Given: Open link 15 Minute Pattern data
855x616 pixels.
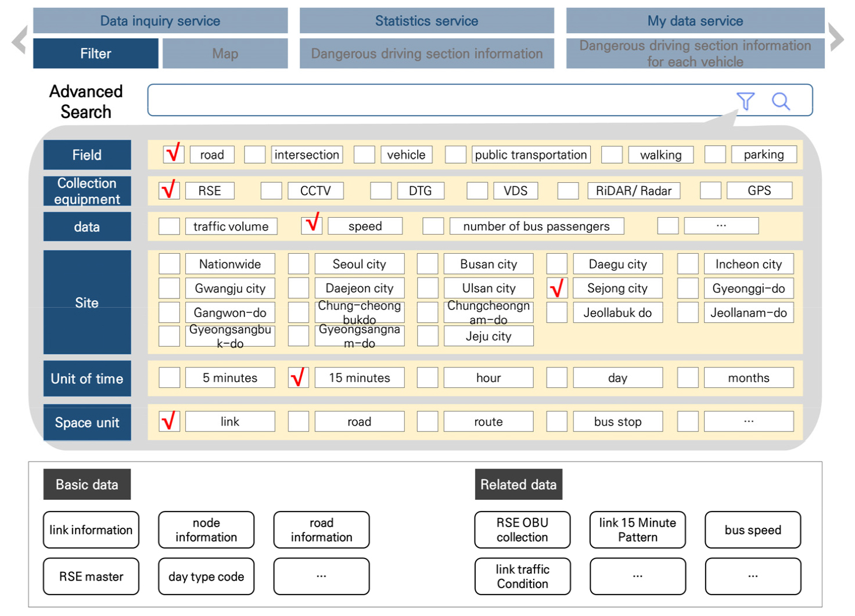Looking at the screenshot, I should pyautogui.click(x=638, y=529).
